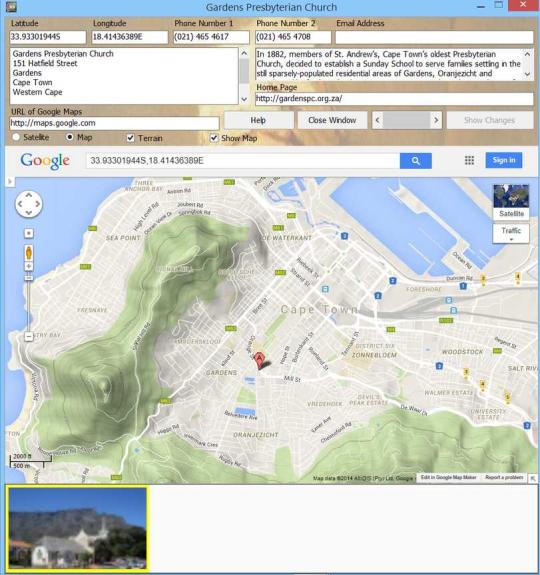Click the map pan control compass
The image size is (540, 575).
point(29,204)
